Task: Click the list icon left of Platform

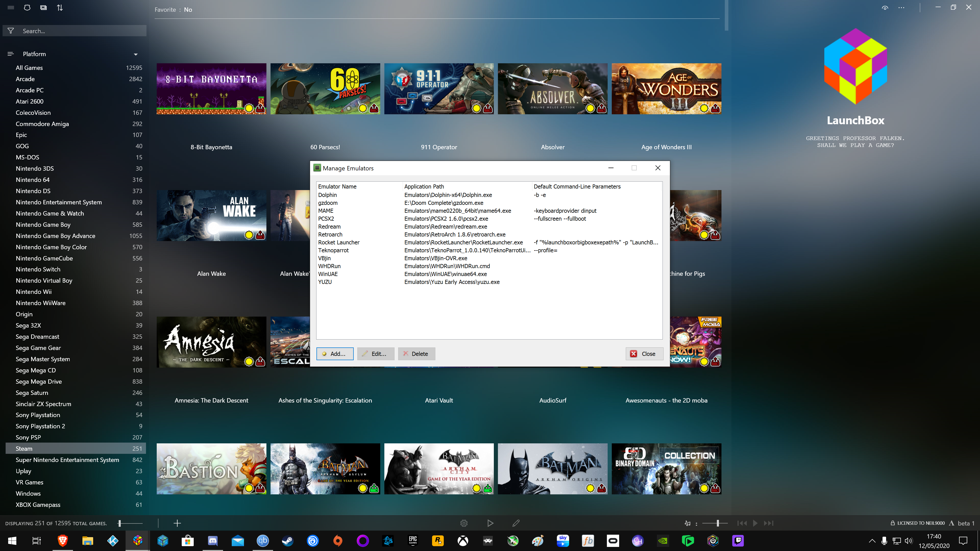Action: 11,54
